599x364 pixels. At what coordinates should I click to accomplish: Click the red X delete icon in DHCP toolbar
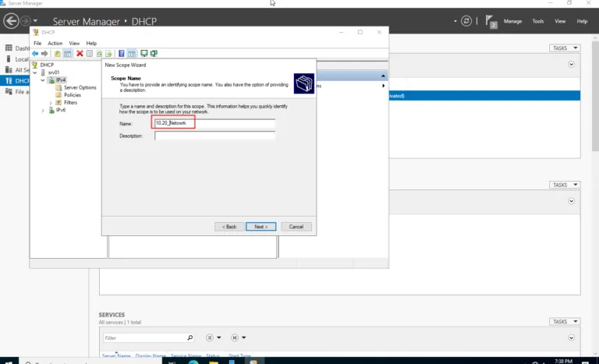(80, 54)
